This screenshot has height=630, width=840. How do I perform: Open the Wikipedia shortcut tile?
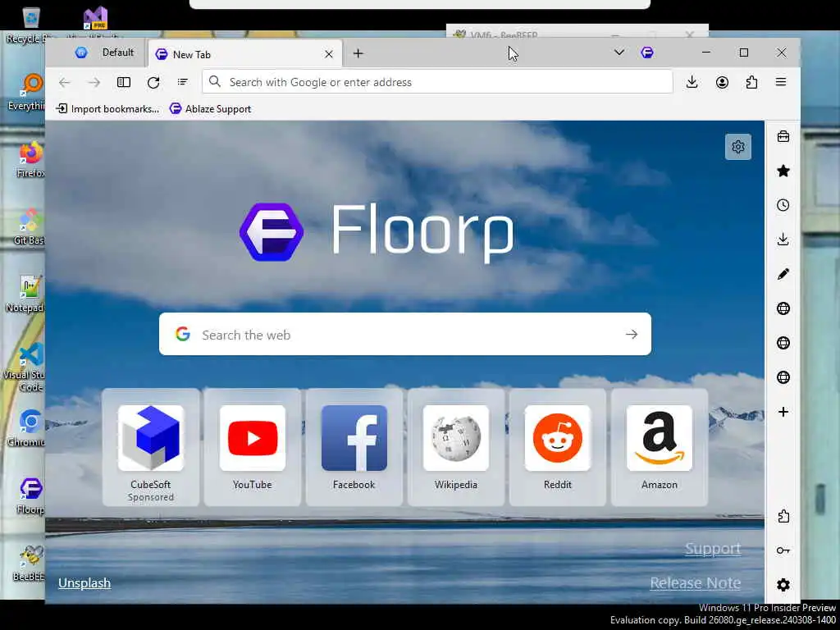click(456, 447)
